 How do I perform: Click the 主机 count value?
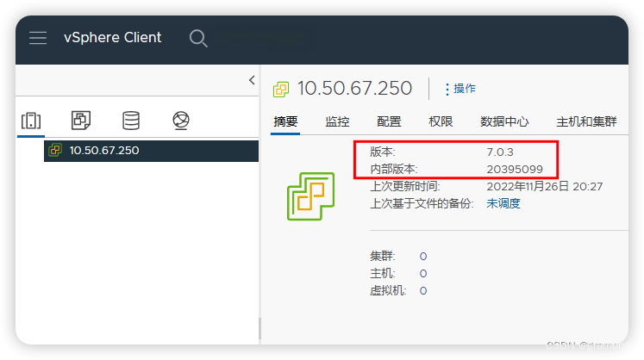coord(423,274)
